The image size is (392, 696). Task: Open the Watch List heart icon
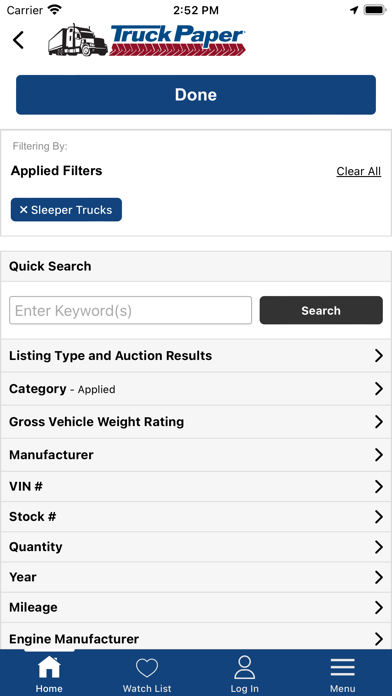pos(147,668)
